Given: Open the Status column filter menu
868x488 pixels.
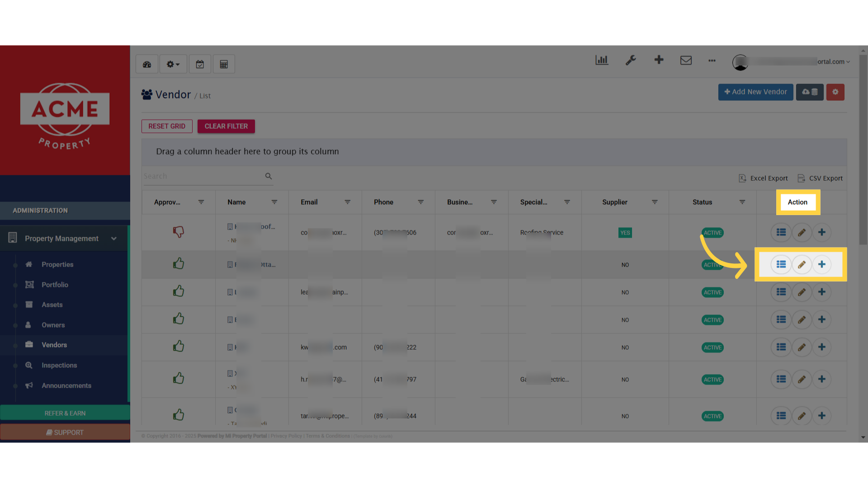Looking at the screenshot, I should [x=742, y=202].
